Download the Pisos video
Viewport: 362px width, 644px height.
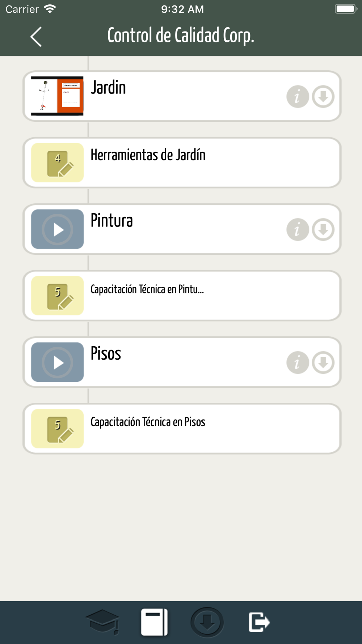(x=323, y=363)
